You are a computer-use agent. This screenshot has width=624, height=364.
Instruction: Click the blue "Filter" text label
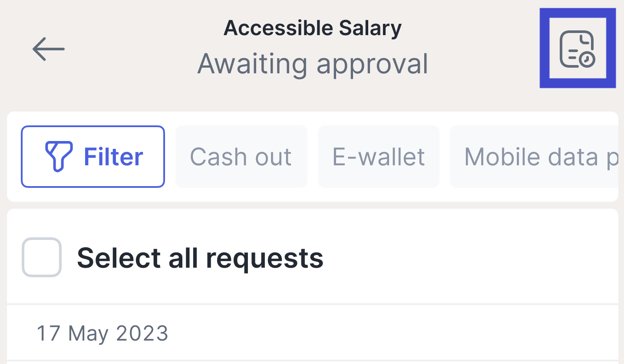click(x=113, y=157)
